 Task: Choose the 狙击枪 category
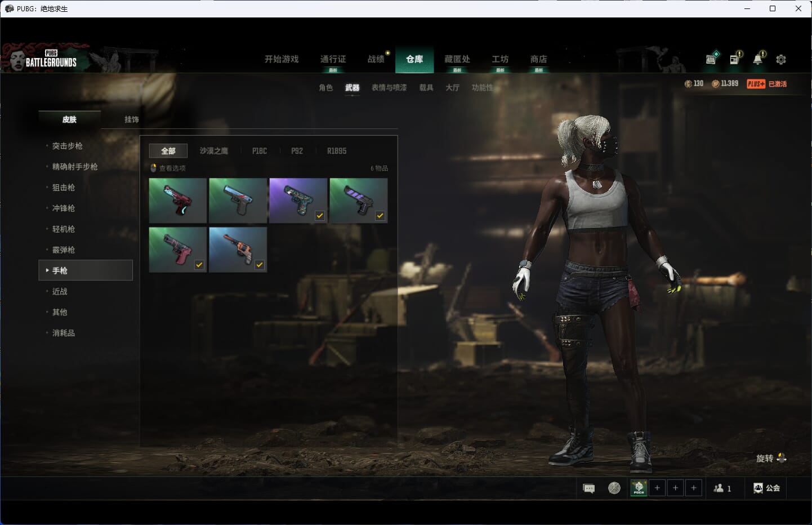click(x=63, y=188)
